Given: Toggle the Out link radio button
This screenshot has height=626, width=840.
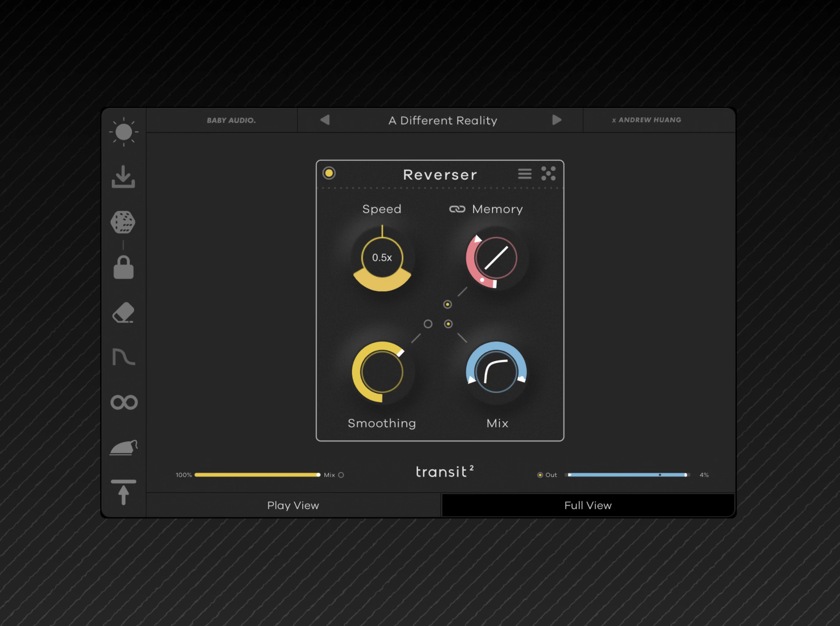Looking at the screenshot, I should click(x=540, y=475).
